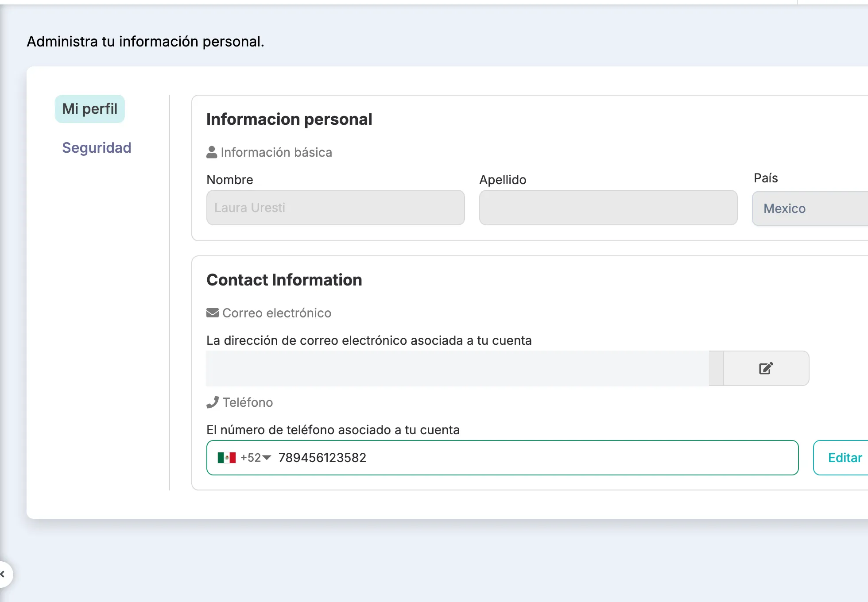The height and width of the screenshot is (602, 868).
Task: Click 'La dirección de correo electrónico asociada' text
Action: click(334, 340)
